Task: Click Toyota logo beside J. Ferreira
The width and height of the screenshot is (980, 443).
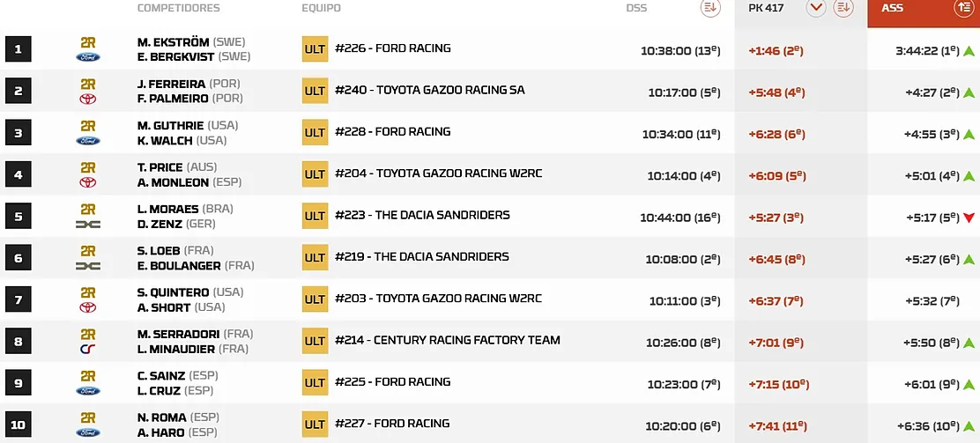Action: (x=88, y=99)
